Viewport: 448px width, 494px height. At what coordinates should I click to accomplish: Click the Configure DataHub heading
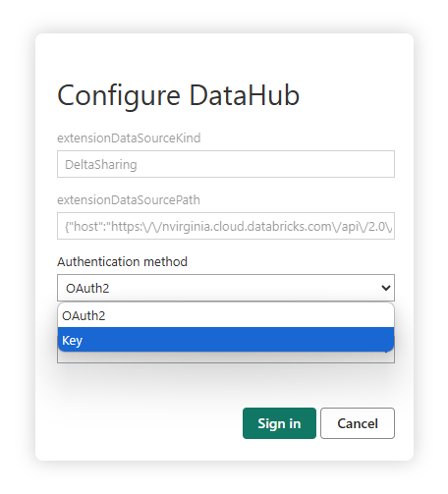(178, 95)
